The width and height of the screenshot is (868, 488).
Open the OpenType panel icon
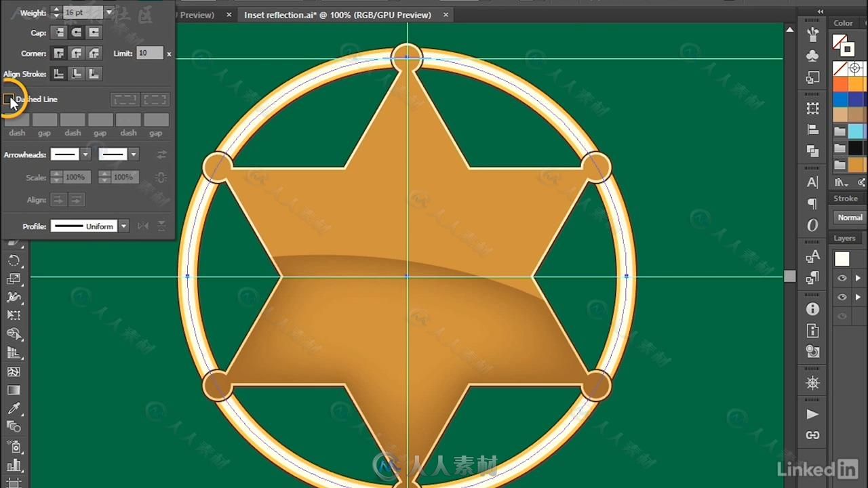812,225
